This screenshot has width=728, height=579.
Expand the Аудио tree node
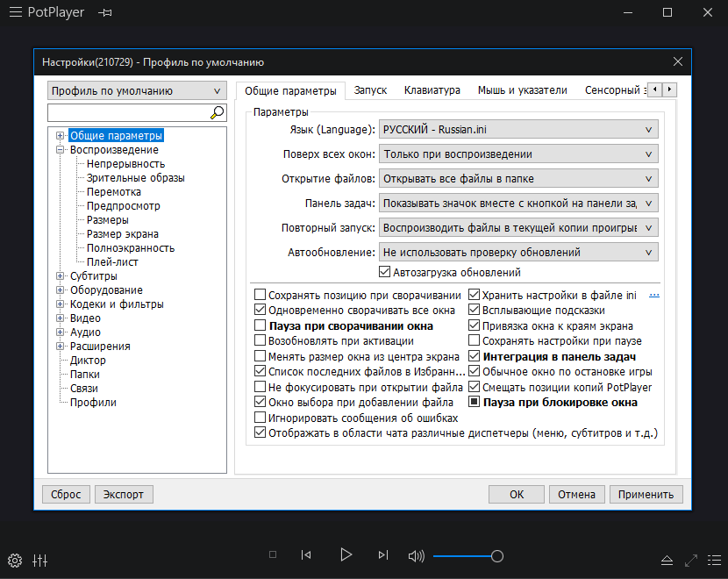[x=60, y=332]
